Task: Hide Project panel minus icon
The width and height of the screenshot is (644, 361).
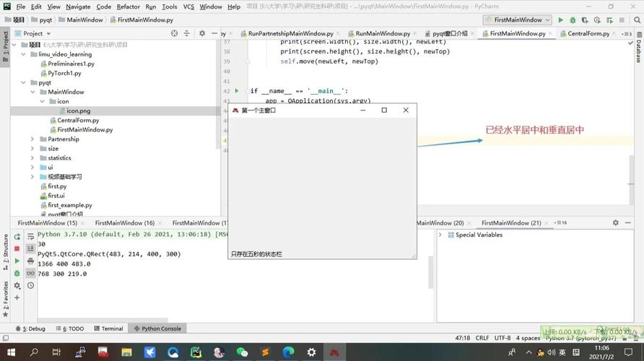Action: coord(214,33)
